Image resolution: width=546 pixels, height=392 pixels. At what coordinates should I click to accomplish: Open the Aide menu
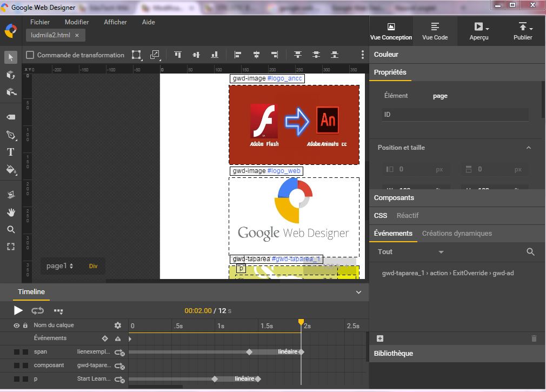tap(148, 22)
